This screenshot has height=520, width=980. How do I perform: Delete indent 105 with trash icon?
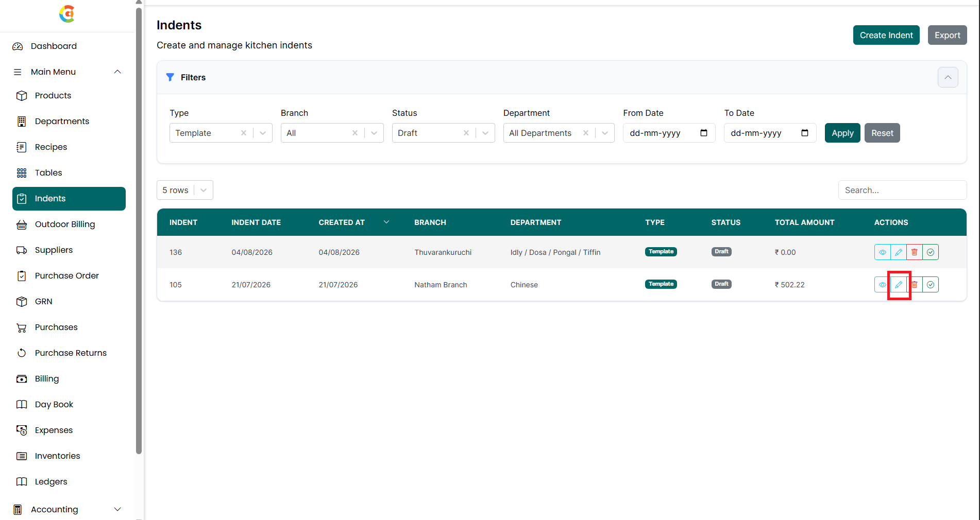pos(915,285)
